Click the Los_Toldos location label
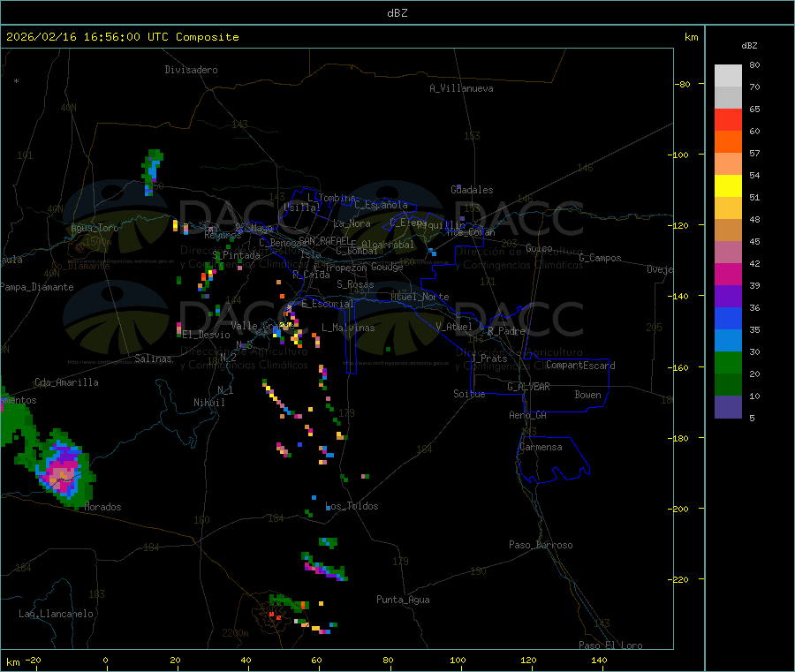This screenshot has width=795, height=672. [x=352, y=506]
